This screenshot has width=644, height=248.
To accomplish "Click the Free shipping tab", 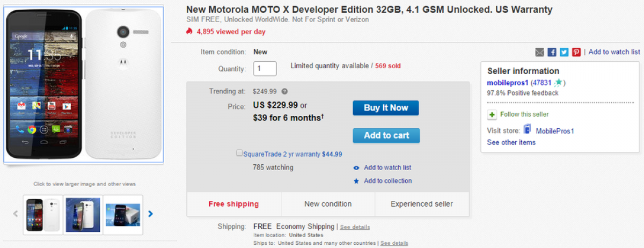I will [233, 204].
